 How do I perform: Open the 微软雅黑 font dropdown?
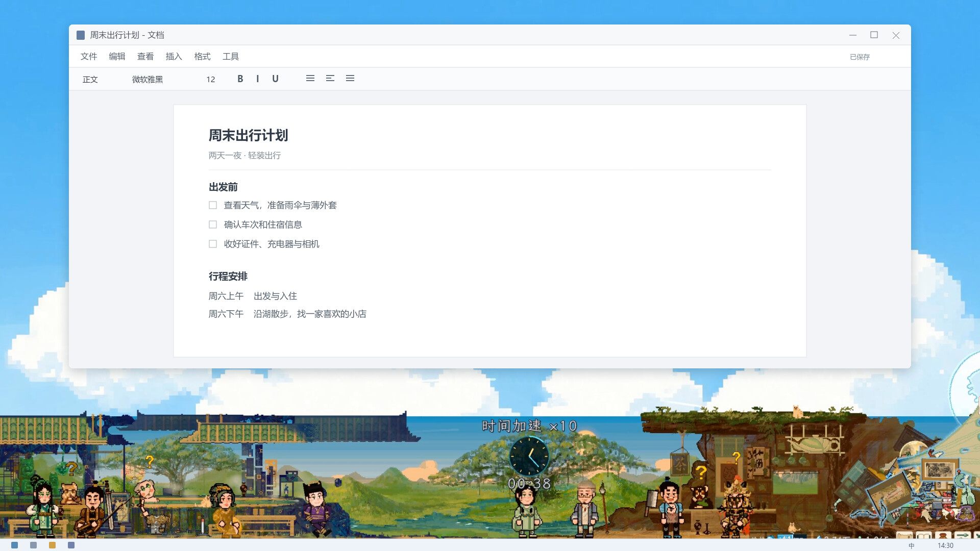[148, 79]
